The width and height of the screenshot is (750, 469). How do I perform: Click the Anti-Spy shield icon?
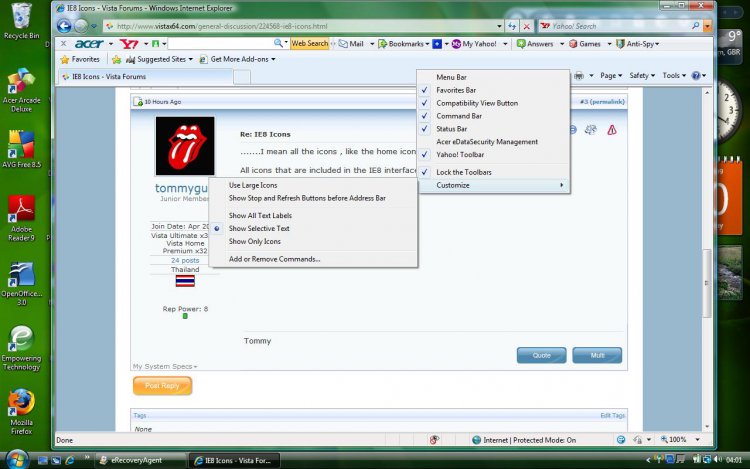pyautogui.click(x=620, y=44)
